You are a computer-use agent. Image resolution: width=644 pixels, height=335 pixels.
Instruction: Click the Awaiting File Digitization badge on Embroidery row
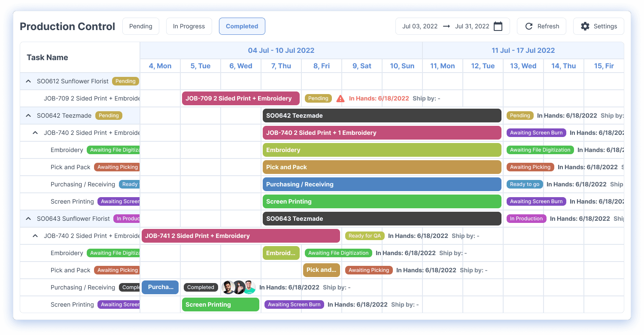click(338, 253)
